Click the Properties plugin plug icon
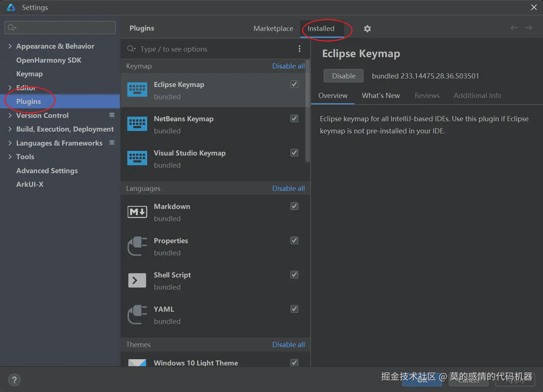 coord(137,246)
